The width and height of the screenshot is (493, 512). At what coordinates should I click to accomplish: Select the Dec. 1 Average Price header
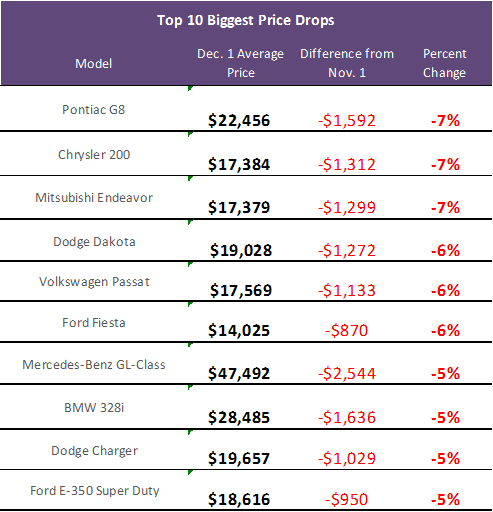pos(240,63)
